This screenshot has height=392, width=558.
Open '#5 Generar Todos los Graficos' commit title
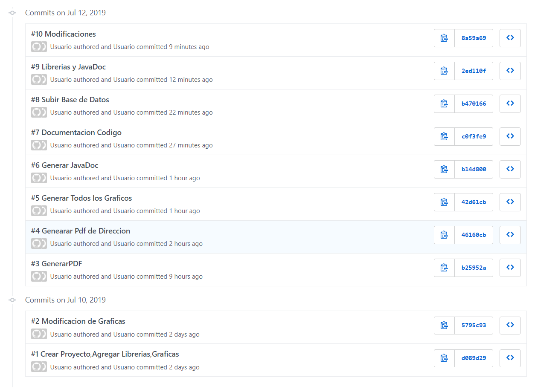(81, 198)
